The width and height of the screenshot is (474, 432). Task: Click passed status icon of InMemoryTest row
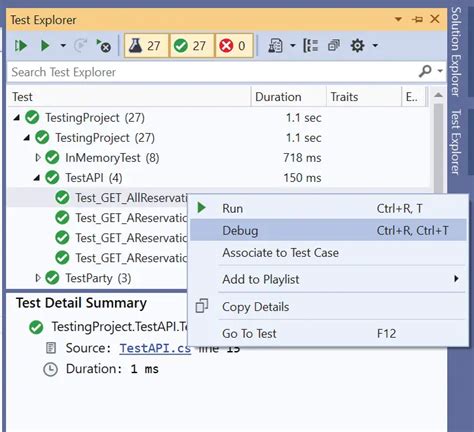52,158
